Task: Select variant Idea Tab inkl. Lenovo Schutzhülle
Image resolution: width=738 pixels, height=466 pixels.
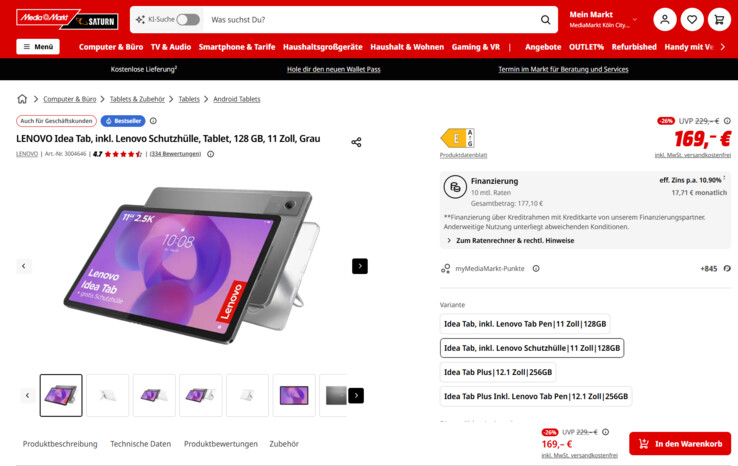Action: [x=532, y=348]
